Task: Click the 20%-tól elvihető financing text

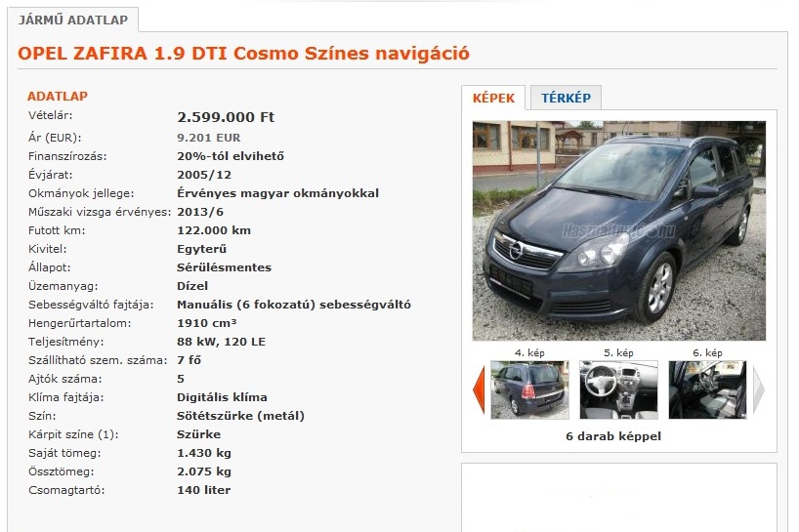Action: (x=231, y=156)
